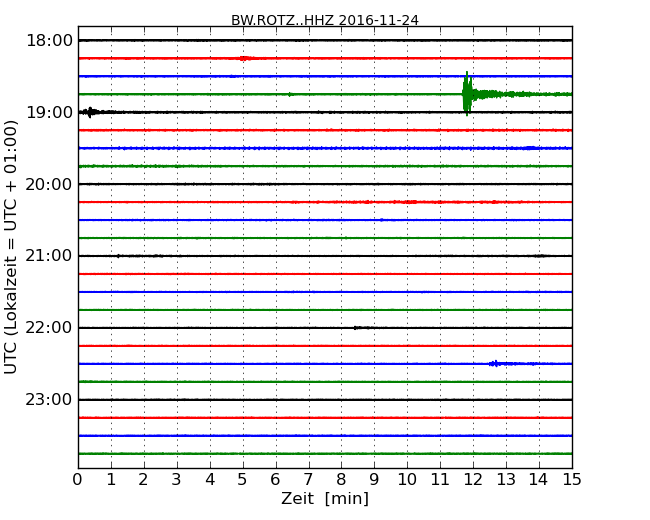Click the x-axis tick label 3
Screen dimensions: 650x520
tap(177, 480)
